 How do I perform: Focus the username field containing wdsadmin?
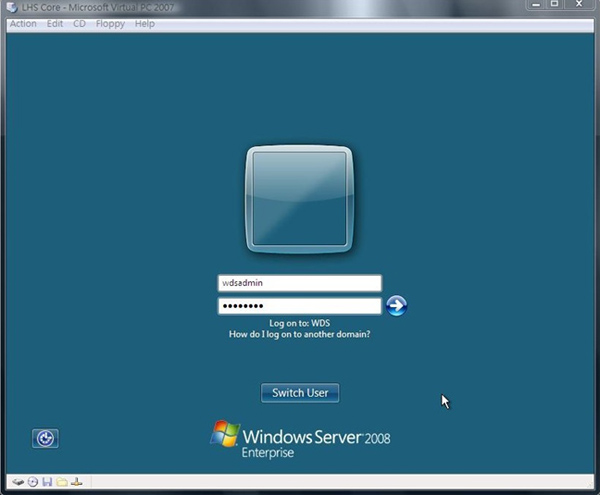coord(299,283)
